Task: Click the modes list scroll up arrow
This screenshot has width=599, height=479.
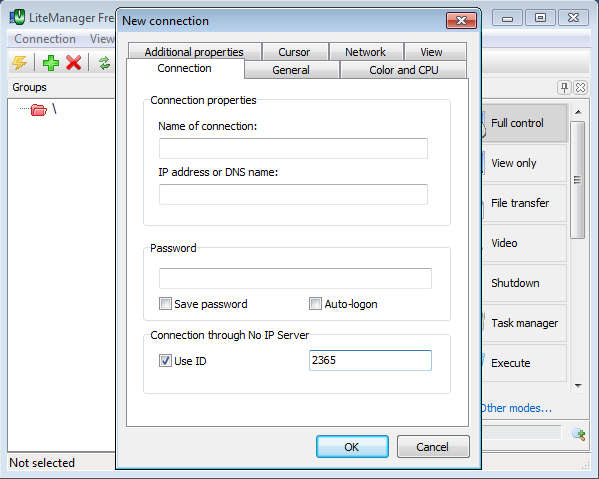Action: [578, 112]
